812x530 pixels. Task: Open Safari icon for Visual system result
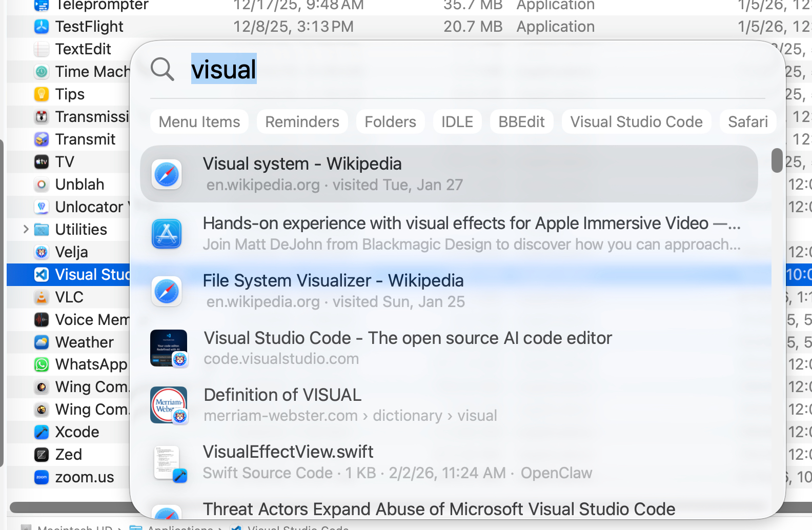(x=167, y=174)
